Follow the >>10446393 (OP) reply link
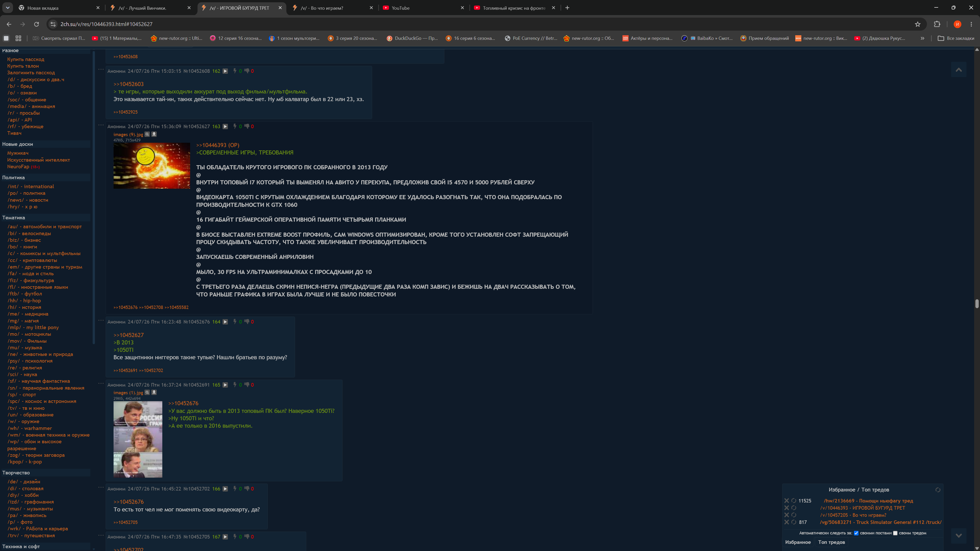 point(218,145)
